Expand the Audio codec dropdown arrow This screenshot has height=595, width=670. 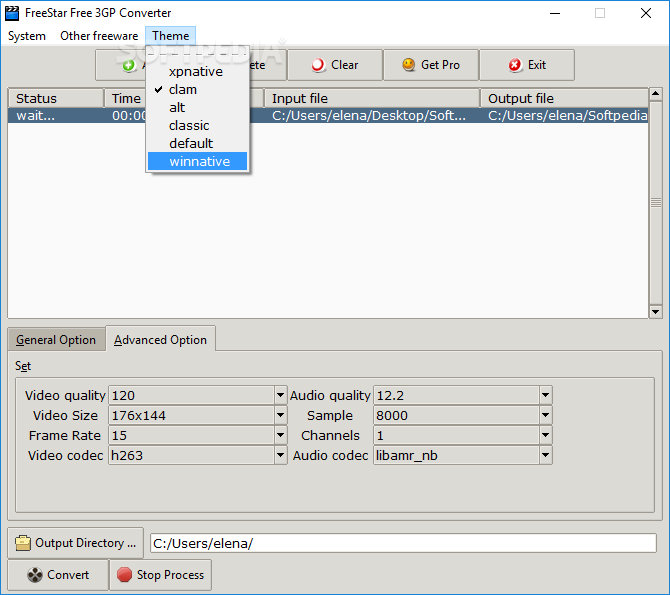pyautogui.click(x=546, y=455)
